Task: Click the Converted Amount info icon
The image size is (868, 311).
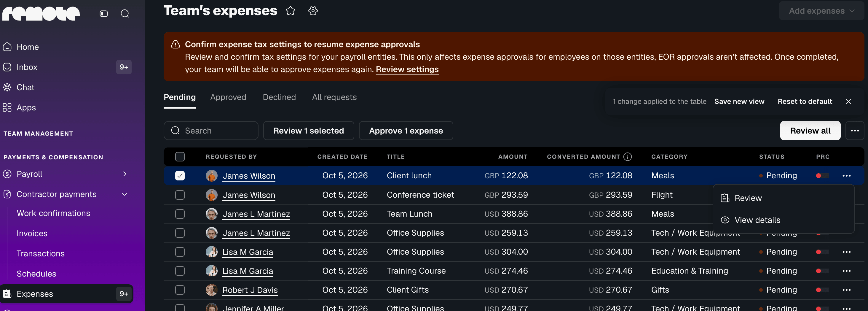Action: pyautogui.click(x=627, y=156)
